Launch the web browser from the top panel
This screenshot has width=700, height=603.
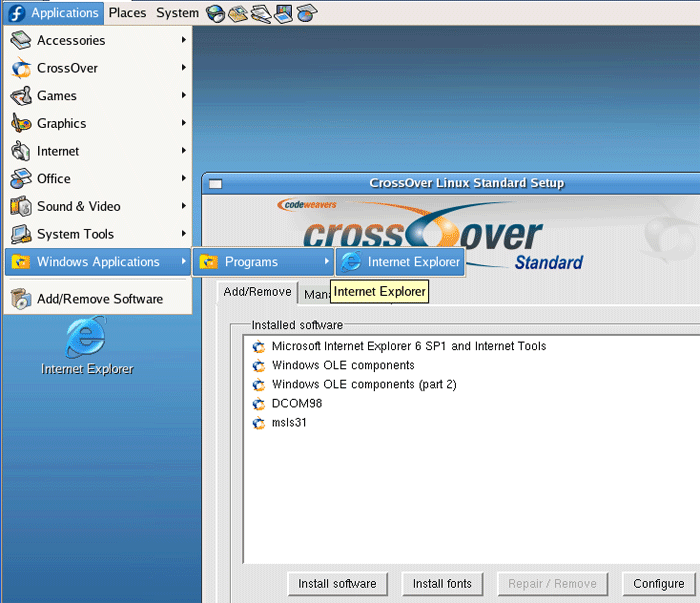[x=215, y=13]
